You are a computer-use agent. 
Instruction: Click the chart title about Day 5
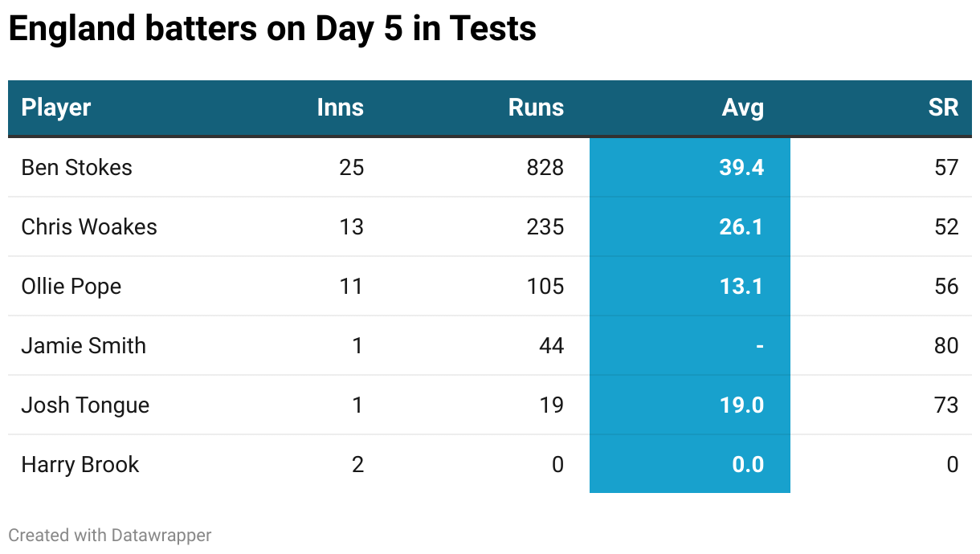[x=272, y=30]
